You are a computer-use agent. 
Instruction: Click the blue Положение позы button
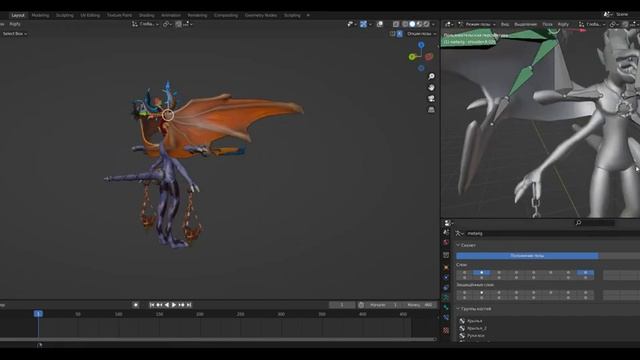pos(527,256)
